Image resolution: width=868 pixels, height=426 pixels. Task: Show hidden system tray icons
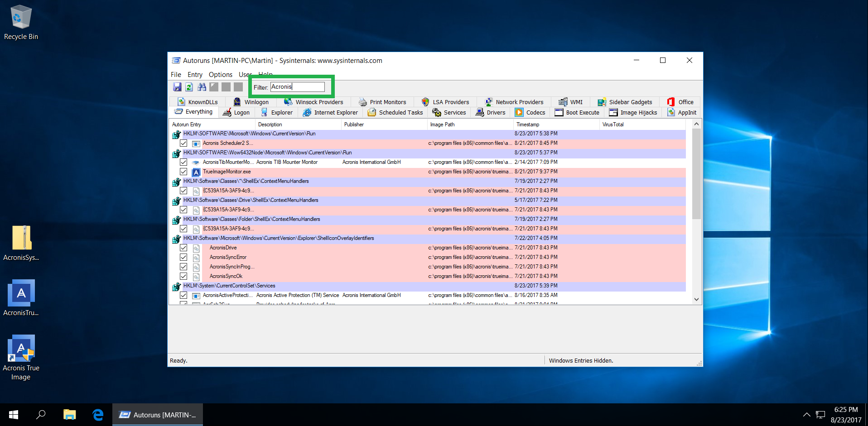tap(806, 415)
